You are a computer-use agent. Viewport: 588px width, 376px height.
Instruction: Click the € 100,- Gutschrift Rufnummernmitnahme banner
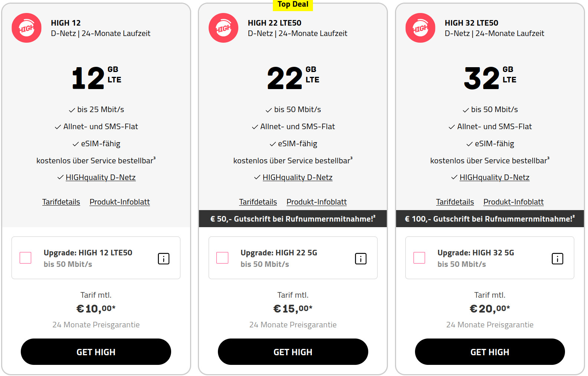click(490, 219)
